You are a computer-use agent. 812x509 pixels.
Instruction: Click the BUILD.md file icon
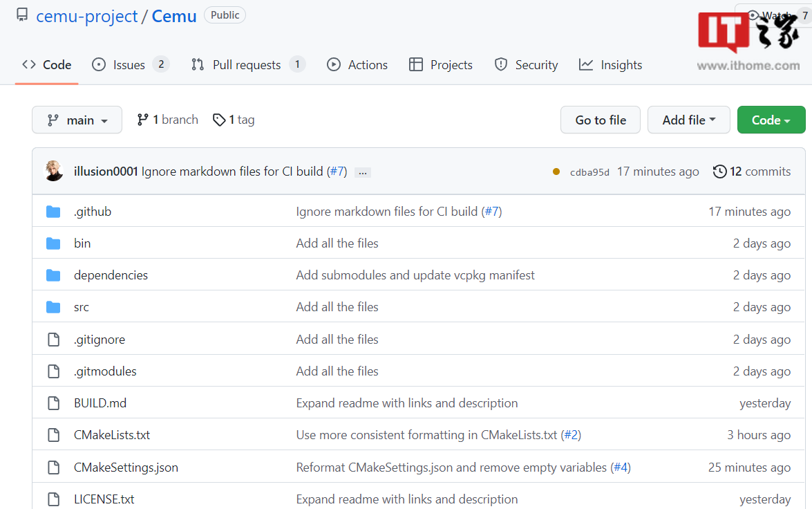point(54,402)
